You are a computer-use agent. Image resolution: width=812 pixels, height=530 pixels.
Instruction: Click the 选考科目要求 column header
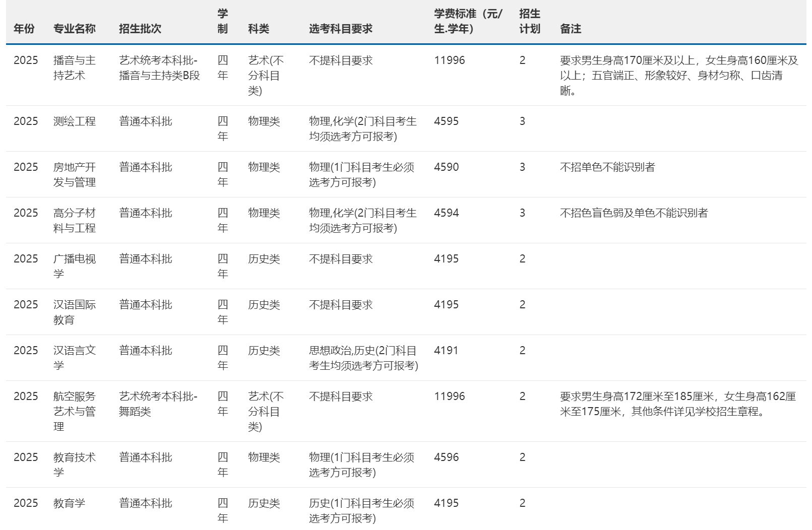tap(340, 29)
